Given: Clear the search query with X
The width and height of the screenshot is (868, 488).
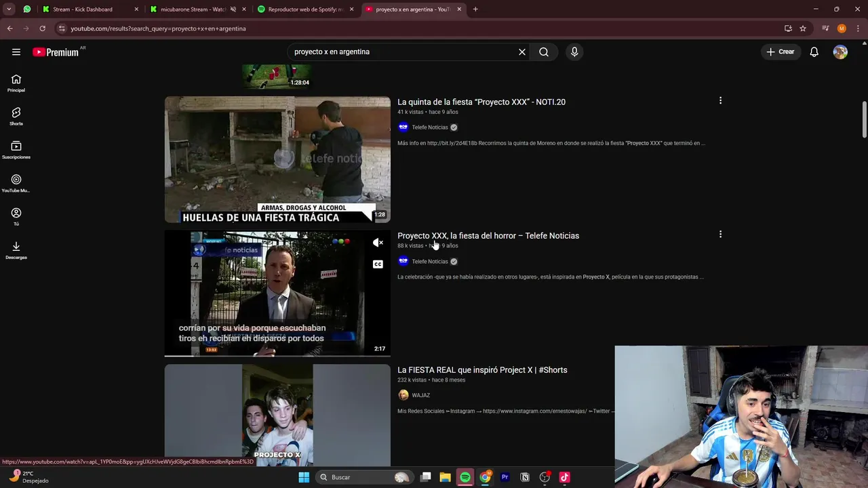Looking at the screenshot, I should tap(522, 52).
